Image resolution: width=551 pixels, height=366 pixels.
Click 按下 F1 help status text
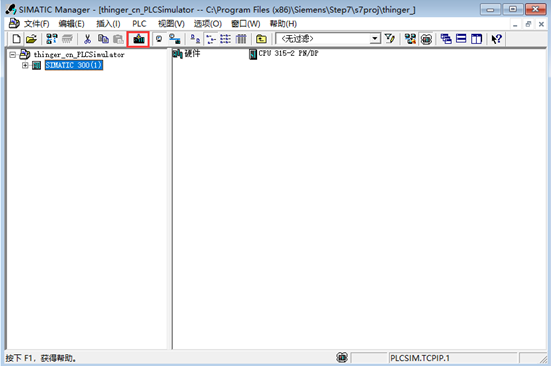[41, 358]
